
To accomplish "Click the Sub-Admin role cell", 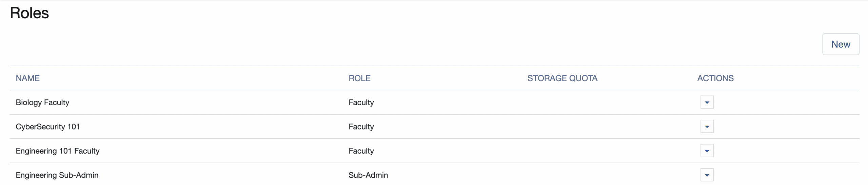I will click(368, 175).
